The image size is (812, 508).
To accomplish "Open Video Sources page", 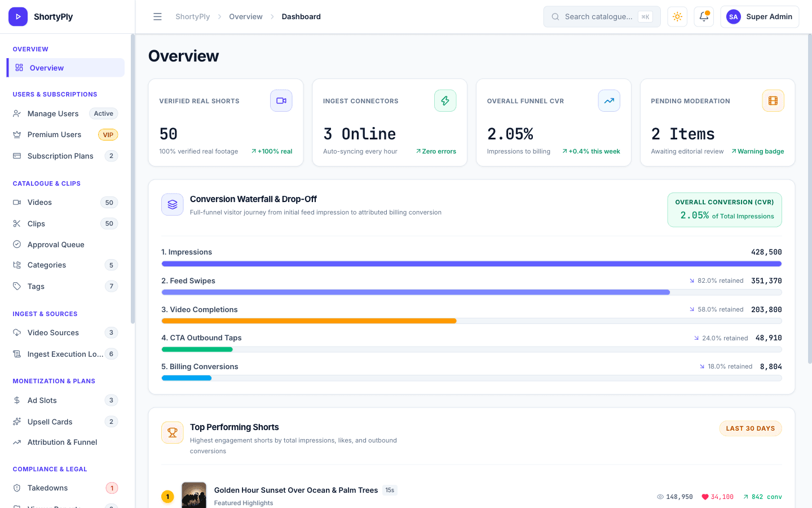I will (x=65, y=332).
